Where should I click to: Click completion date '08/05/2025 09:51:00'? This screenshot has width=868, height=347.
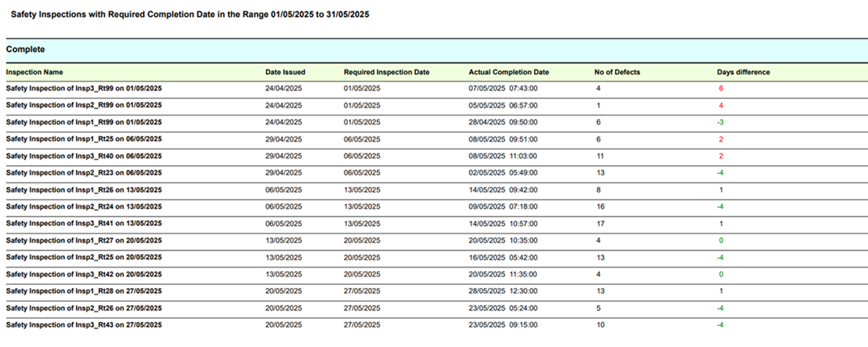pos(503,139)
